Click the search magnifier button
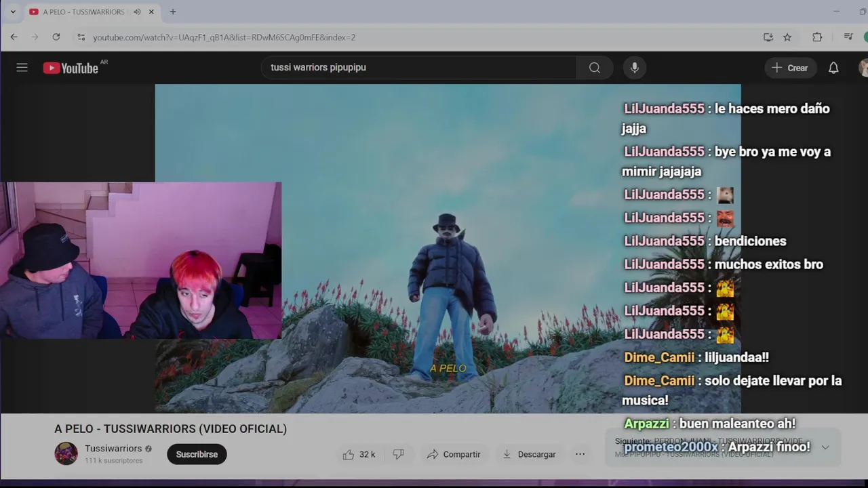The width and height of the screenshot is (868, 488). click(595, 68)
